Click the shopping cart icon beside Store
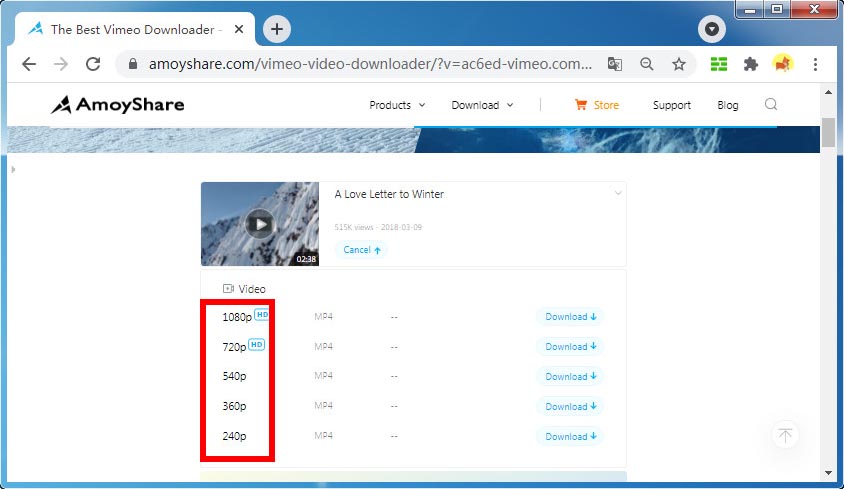The height and width of the screenshot is (489, 844). (x=581, y=104)
